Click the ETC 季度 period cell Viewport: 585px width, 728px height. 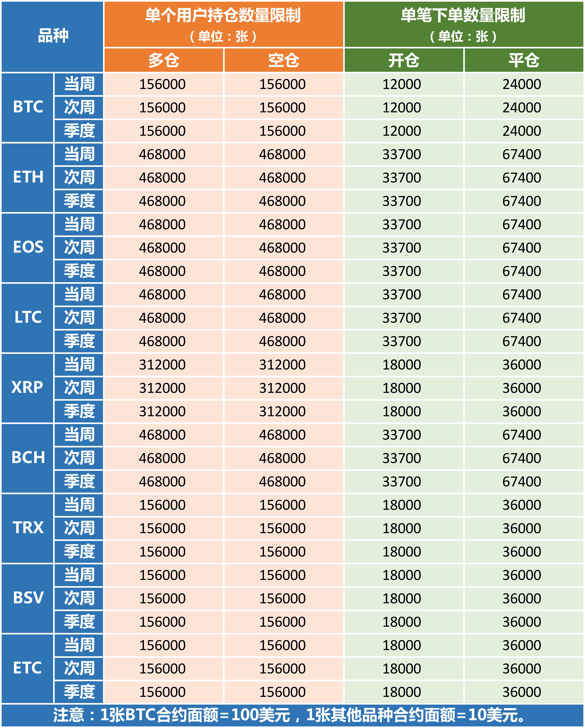(x=79, y=692)
